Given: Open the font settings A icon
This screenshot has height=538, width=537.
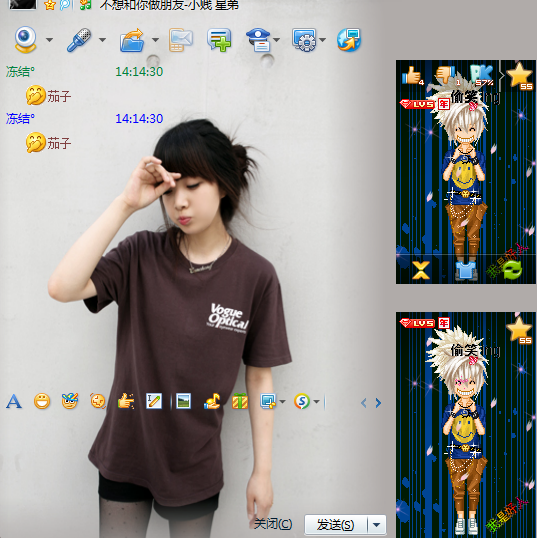Looking at the screenshot, I should point(14,401).
